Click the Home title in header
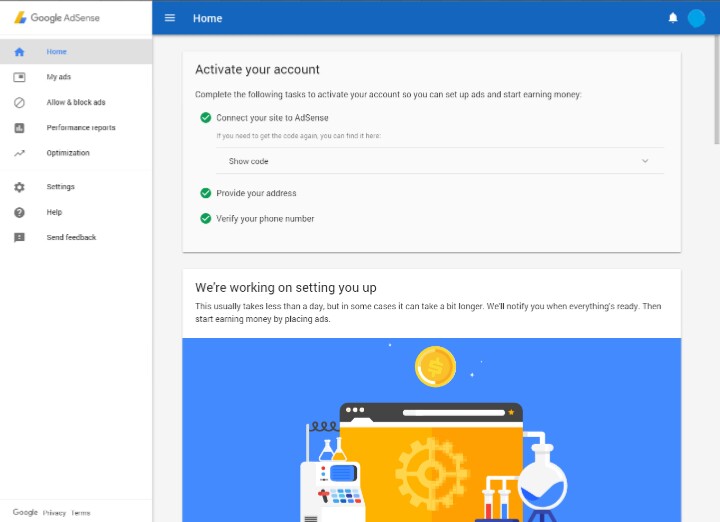Screen dimensions: 720x522 click(x=208, y=18)
